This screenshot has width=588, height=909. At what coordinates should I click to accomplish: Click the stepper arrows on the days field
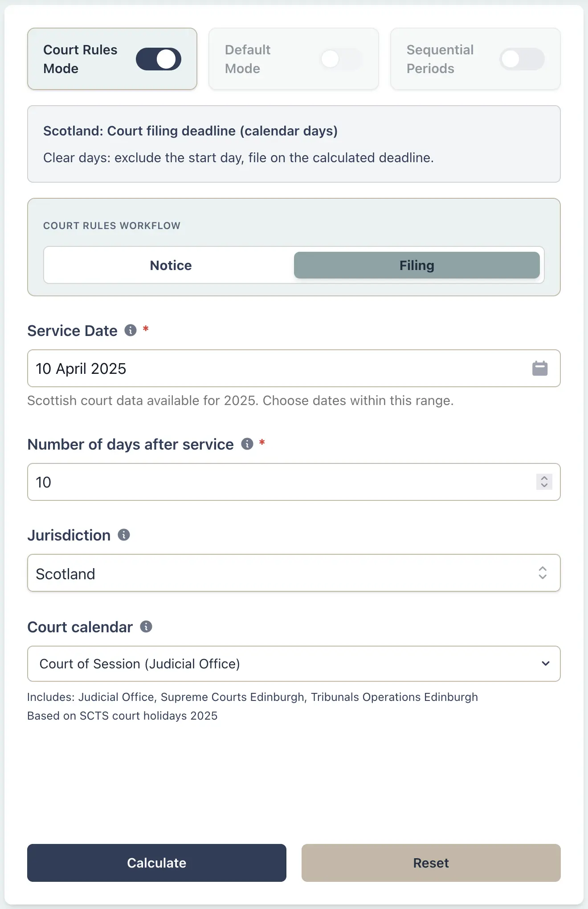tap(543, 482)
